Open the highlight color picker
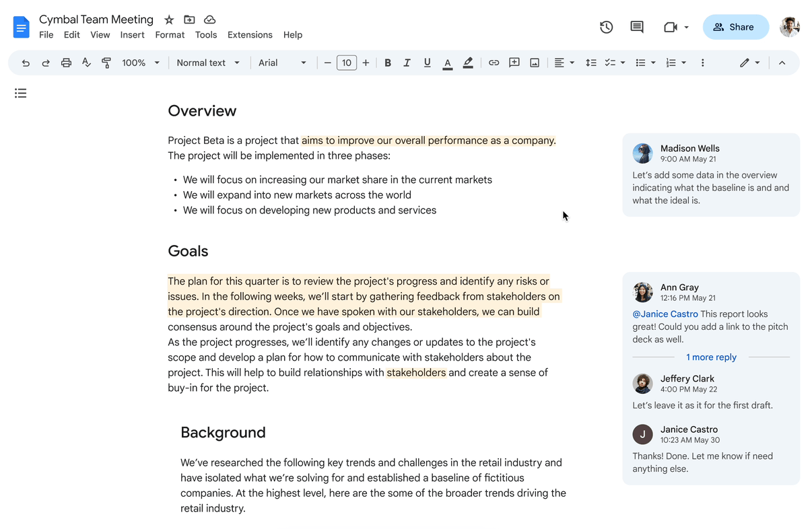812x529 pixels. tap(468, 63)
